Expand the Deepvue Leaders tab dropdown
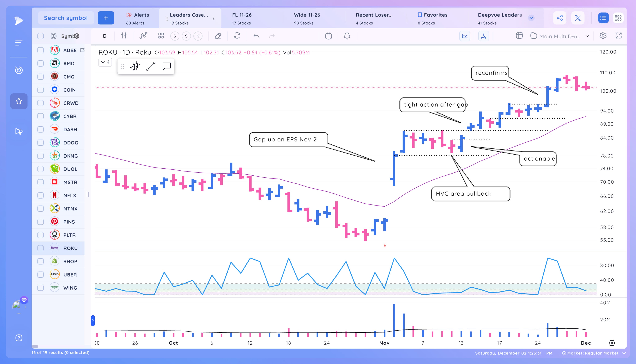The image size is (636, 364). tap(531, 18)
